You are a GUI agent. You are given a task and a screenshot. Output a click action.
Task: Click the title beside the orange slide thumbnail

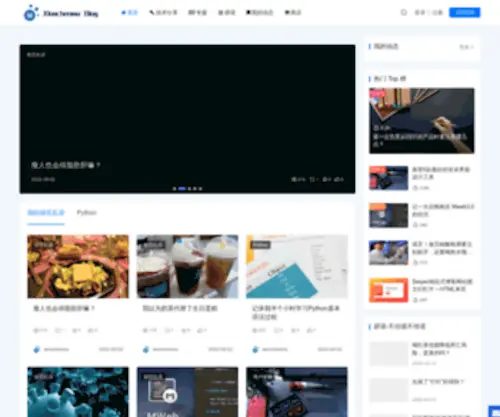[x=442, y=285]
